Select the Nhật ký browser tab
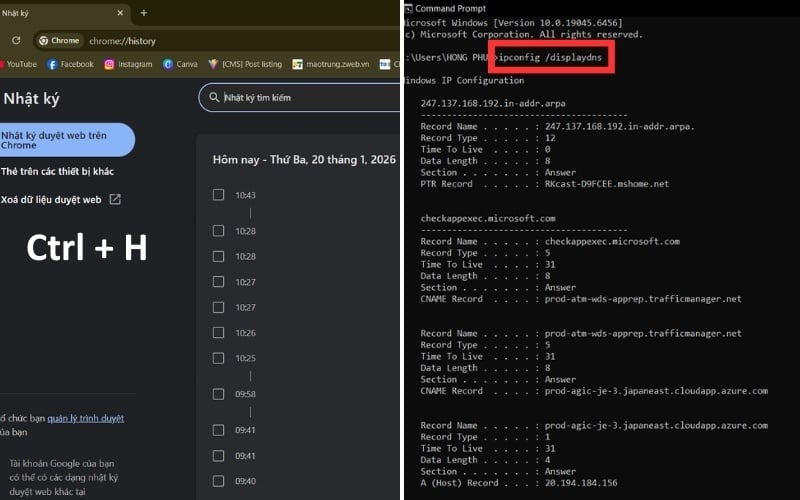Image resolution: width=800 pixels, height=500 pixels. 64,13
